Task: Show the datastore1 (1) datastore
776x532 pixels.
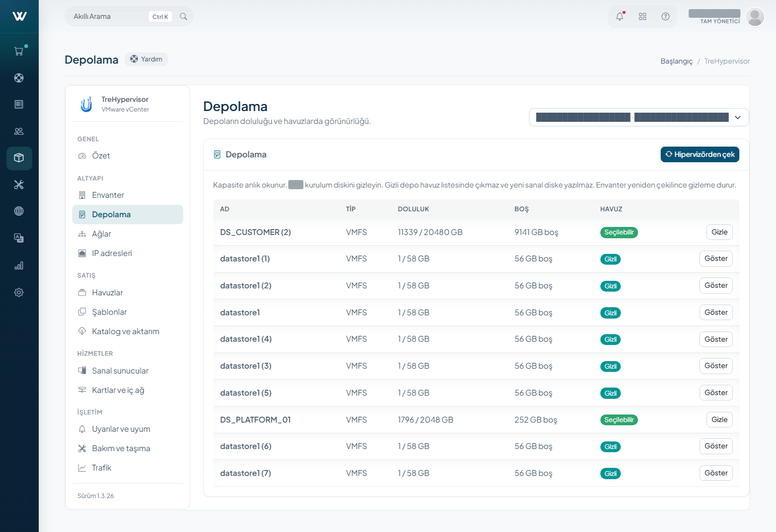Action: [716, 259]
